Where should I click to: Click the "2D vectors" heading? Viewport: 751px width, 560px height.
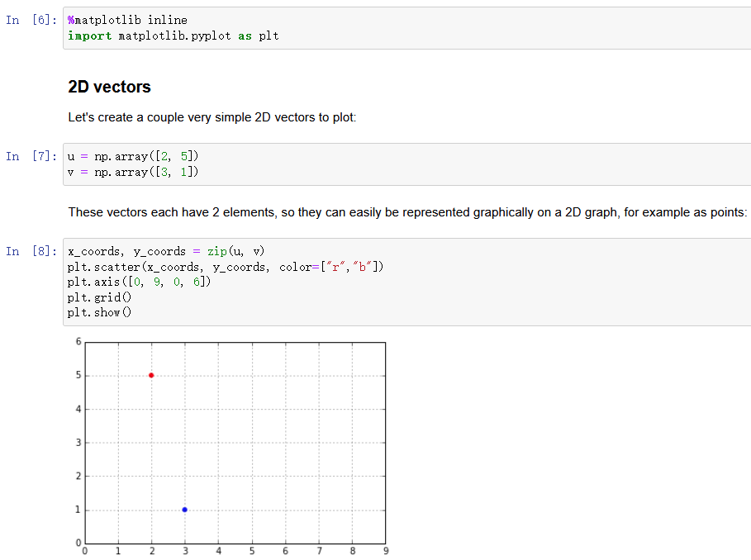[109, 87]
